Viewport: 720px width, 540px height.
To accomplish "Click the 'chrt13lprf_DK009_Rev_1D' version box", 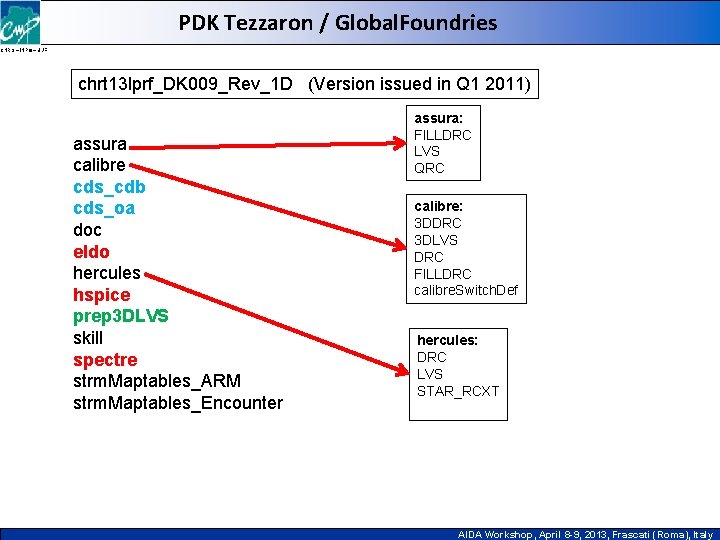I will [305, 84].
